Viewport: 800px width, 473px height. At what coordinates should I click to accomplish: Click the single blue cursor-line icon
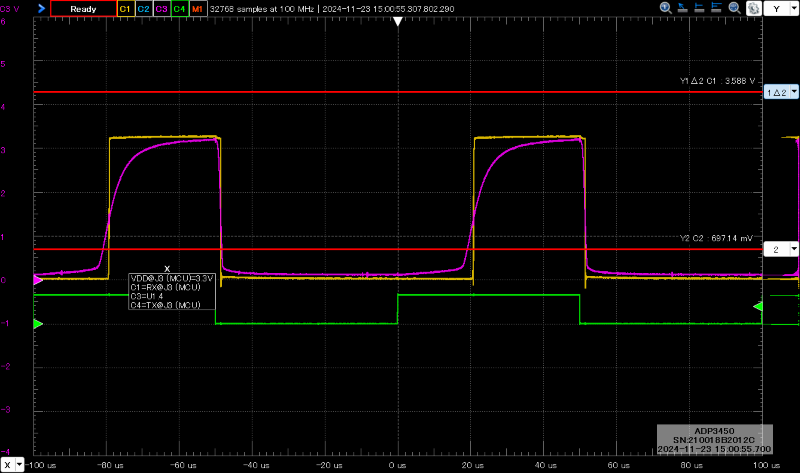(x=699, y=8)
